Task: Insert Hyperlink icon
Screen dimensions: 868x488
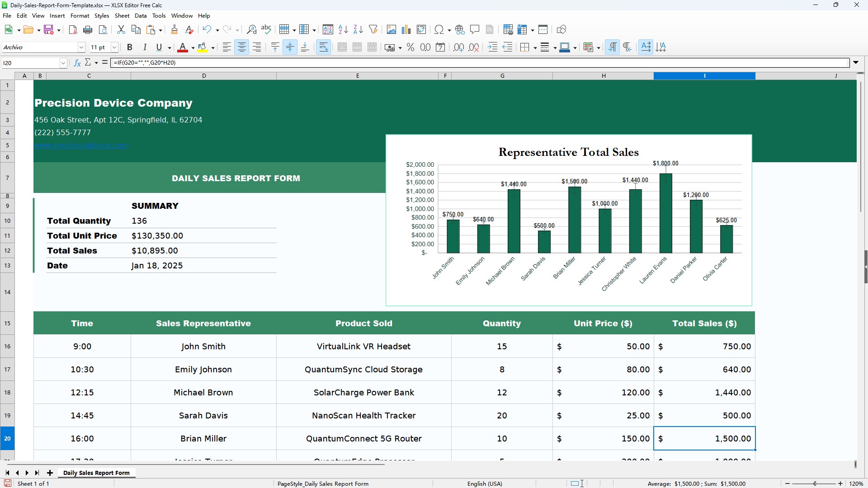Action: point(460,30)
